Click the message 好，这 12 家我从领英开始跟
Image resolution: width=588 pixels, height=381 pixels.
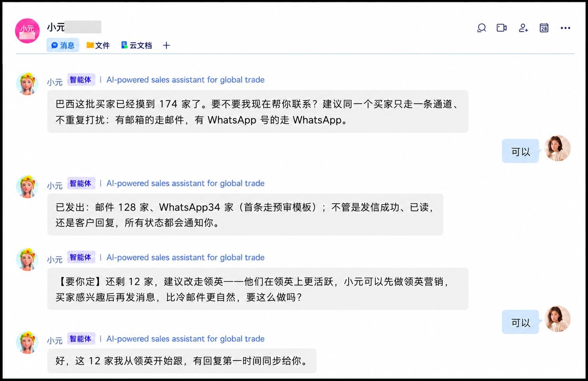(182, 361)
